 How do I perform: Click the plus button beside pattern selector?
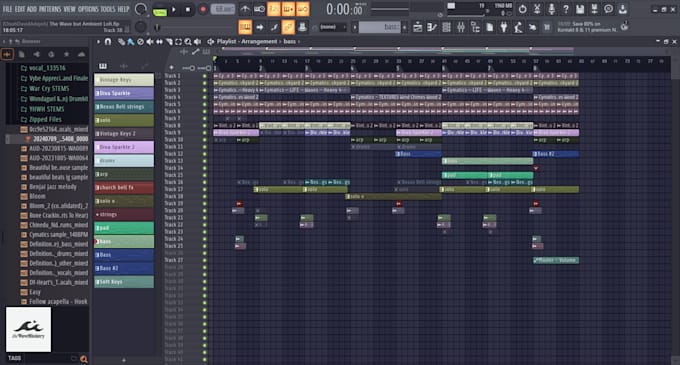[405, 27]
